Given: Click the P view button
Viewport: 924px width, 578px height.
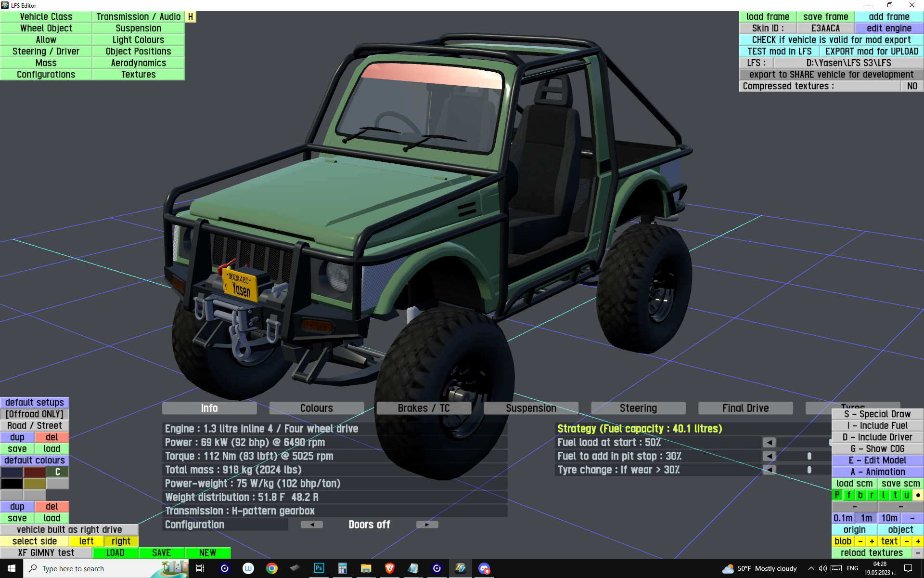Looking at the screenshot, I should (x=837, y=495).
